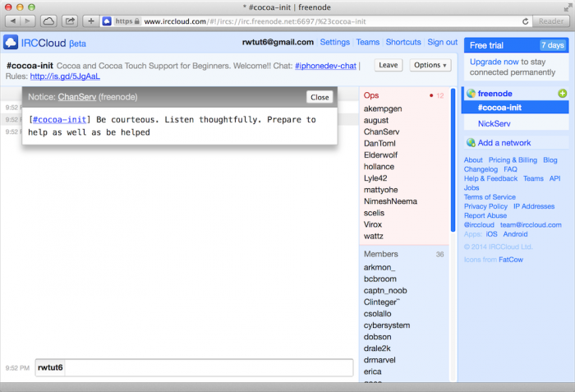Select op DanToml

pos(379,144)
